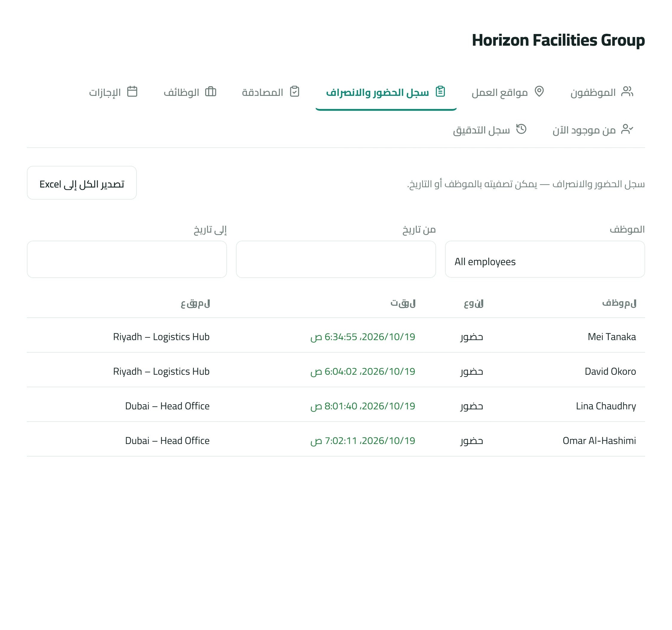Click the 7:02:11 timestamp cell

click(x=363, y=441)
